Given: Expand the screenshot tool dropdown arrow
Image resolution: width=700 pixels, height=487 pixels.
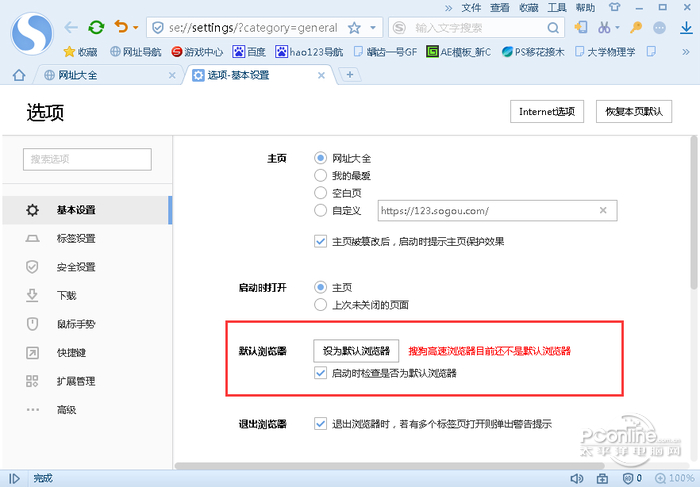Looking at the screenshot, I should point(617,28).
